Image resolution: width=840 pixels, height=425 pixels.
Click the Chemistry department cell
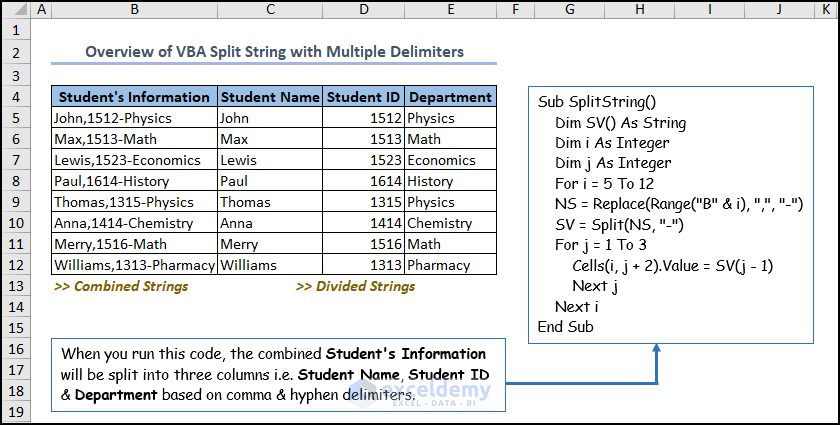(x=451, y=223)
